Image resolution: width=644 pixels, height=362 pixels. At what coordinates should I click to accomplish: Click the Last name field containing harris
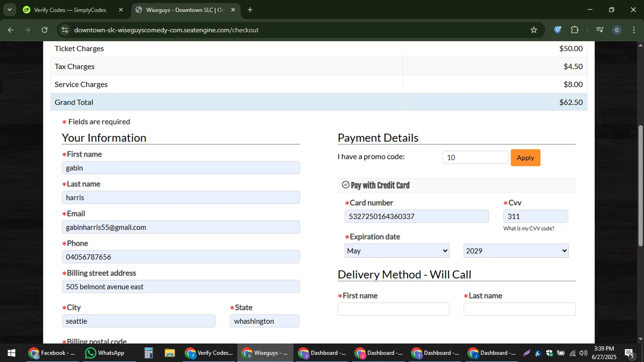click(181, 198)
